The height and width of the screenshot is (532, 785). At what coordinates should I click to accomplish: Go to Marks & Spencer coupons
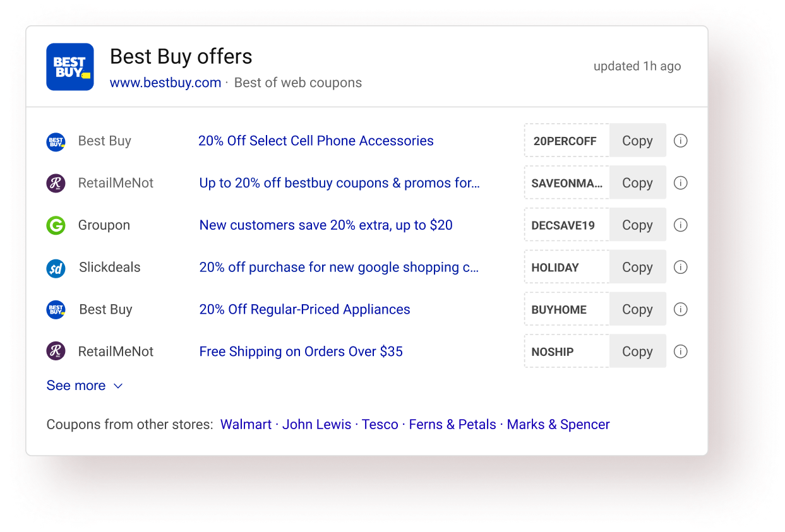(558, 425)
